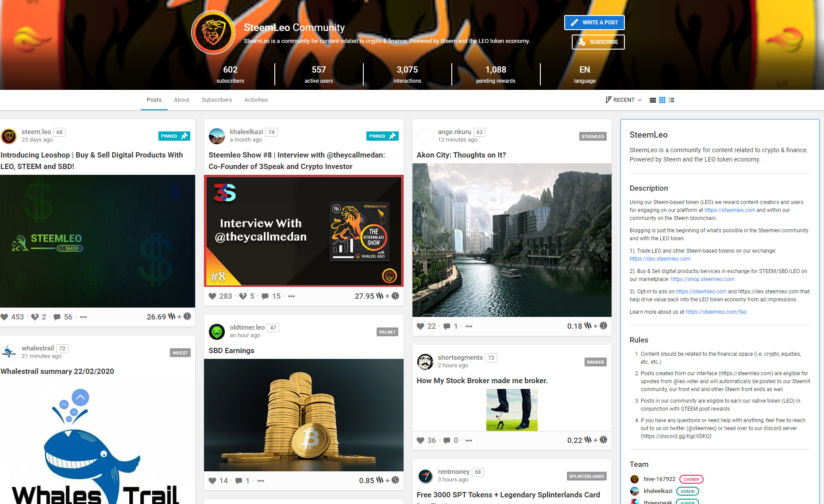Switch to the bulleted list view
Screen dimensions: 824x504
click(671, 100)
